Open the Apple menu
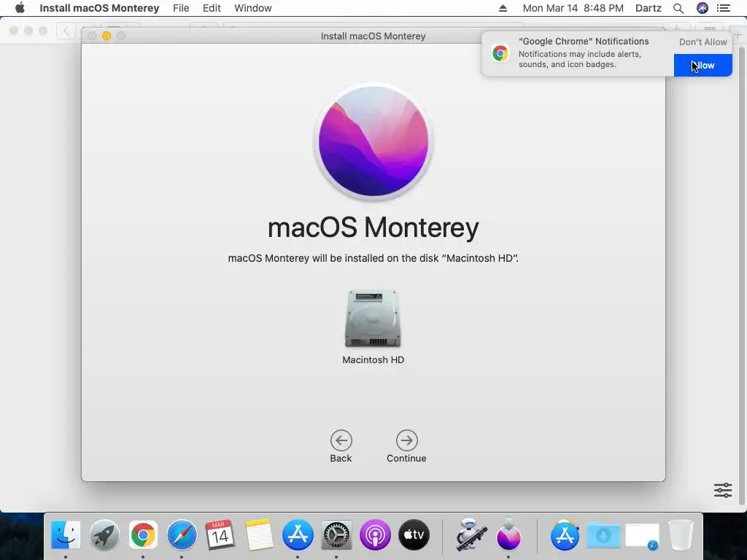This screenshot has height=560, width=747. pos(20,8)
